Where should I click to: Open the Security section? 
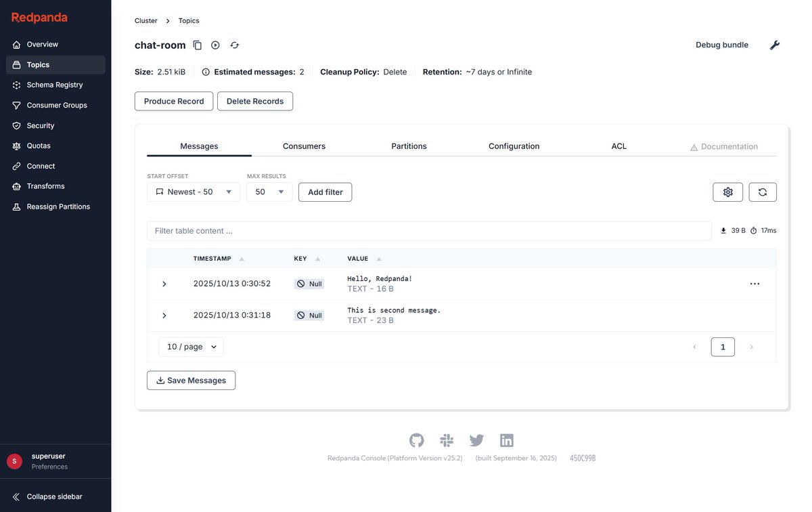click(55, 126)
